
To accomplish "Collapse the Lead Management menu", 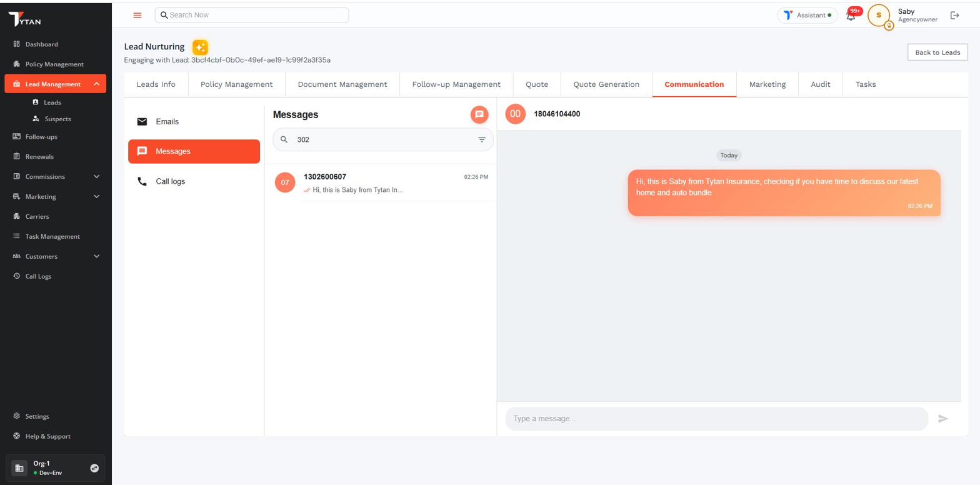I will pyautogui.click(x=96, y=84).
